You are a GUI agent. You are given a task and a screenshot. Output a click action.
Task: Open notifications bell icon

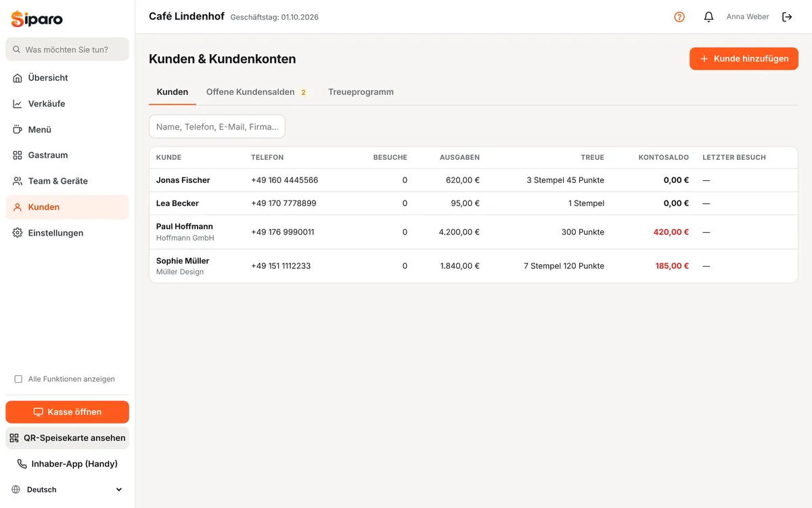point(708,17)
